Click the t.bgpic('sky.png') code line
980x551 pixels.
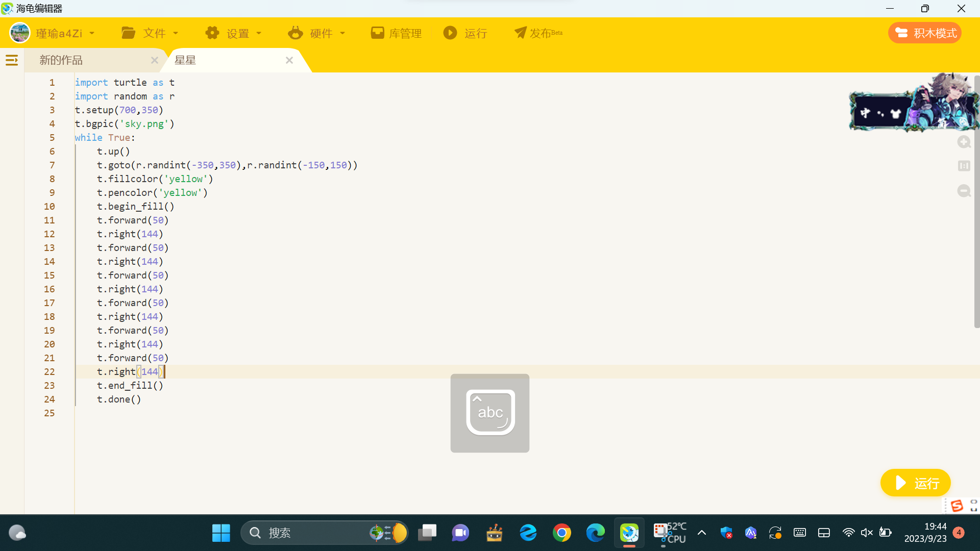tap(125, 124)
